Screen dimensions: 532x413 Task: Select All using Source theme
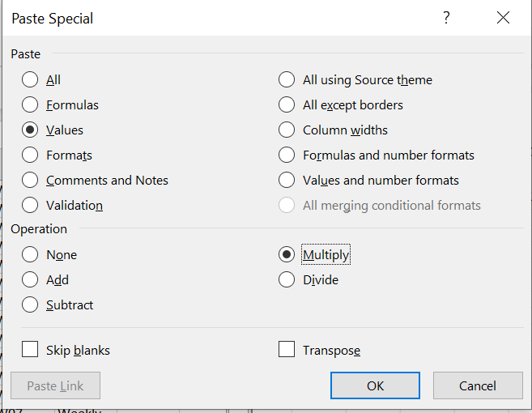[x=287, y=79]
